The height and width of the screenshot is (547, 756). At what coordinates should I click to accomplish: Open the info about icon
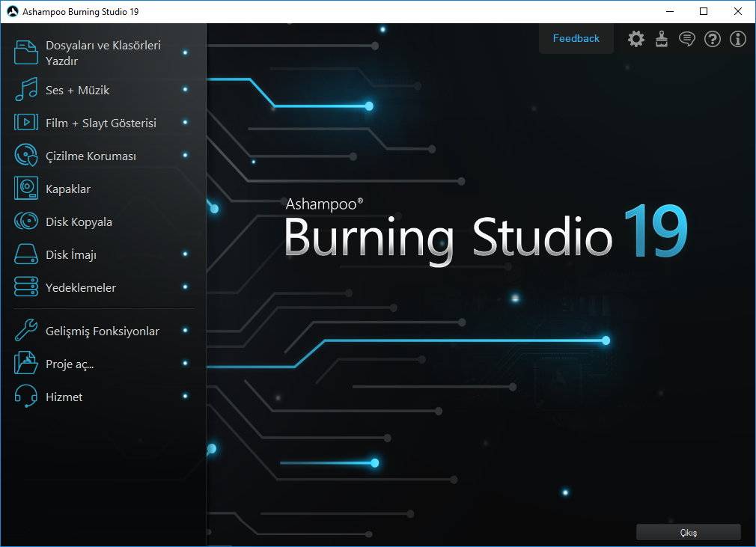(x=738, y=39)
